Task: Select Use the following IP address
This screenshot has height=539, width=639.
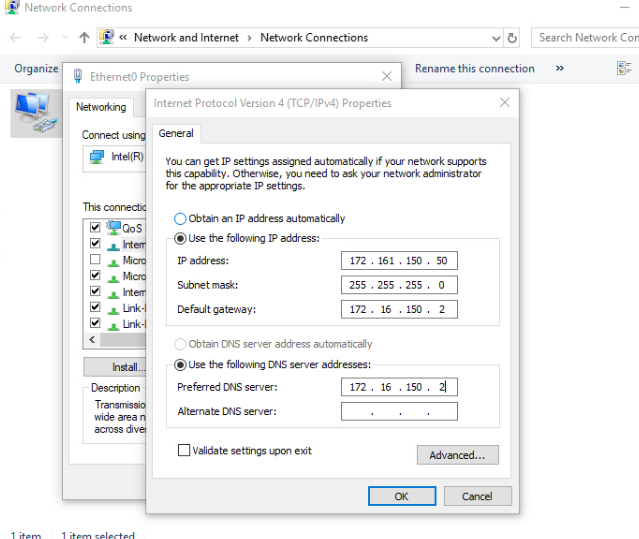Action: click(x=180, y=238)
